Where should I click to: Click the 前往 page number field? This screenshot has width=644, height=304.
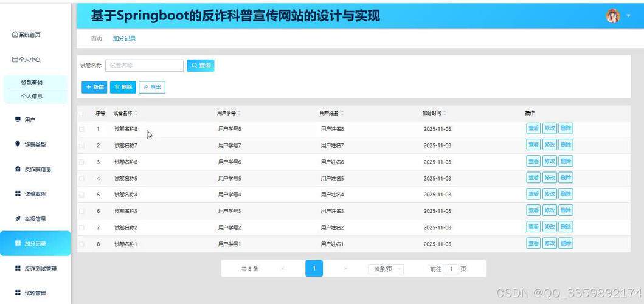pos(451,269)
